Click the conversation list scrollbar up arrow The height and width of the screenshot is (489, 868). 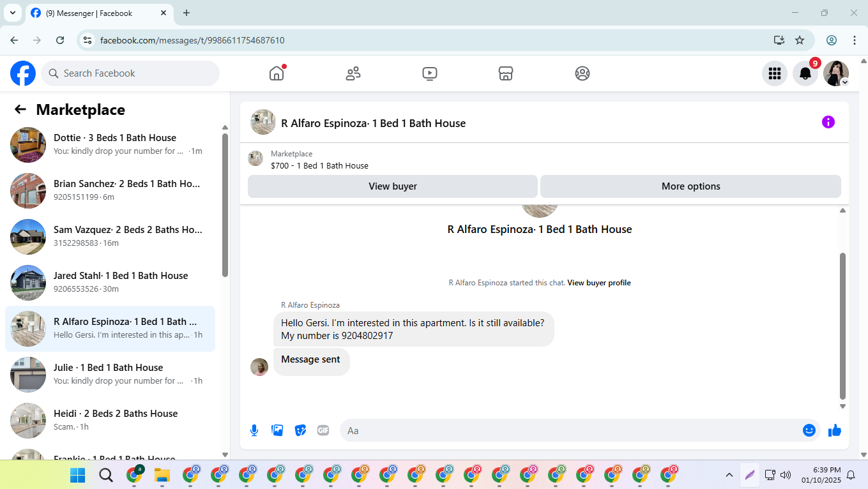225,128
